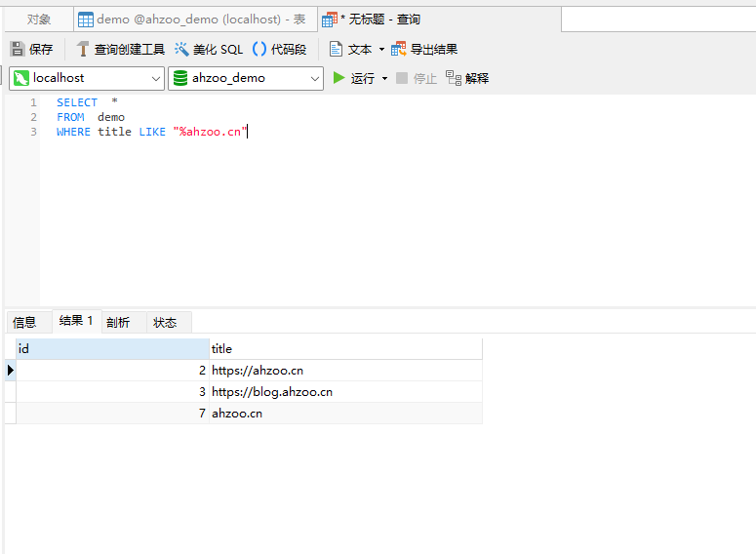Switch to the Objects (对象) tab
Image resolution: width=756 pixels, height=554 pixels.
pyautogui.click(x=39, y=20)
